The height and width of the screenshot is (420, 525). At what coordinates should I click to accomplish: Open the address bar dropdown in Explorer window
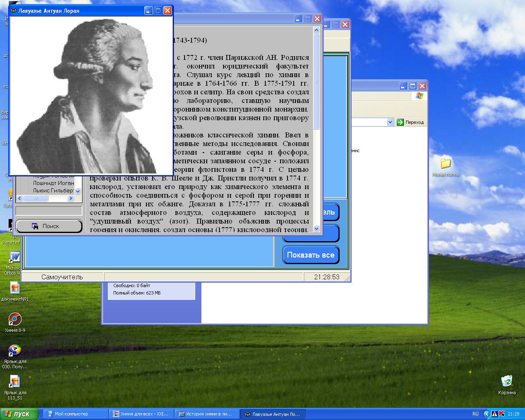(390, 122)
